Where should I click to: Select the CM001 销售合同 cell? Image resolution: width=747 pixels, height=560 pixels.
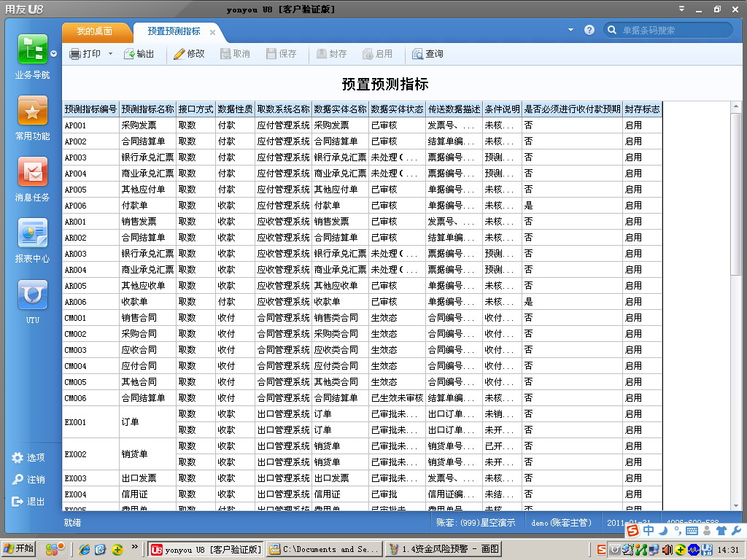click(147, 318)
